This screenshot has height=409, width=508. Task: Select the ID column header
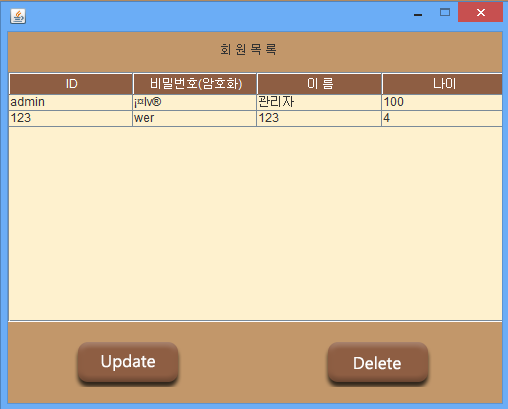tap(71, 84)
